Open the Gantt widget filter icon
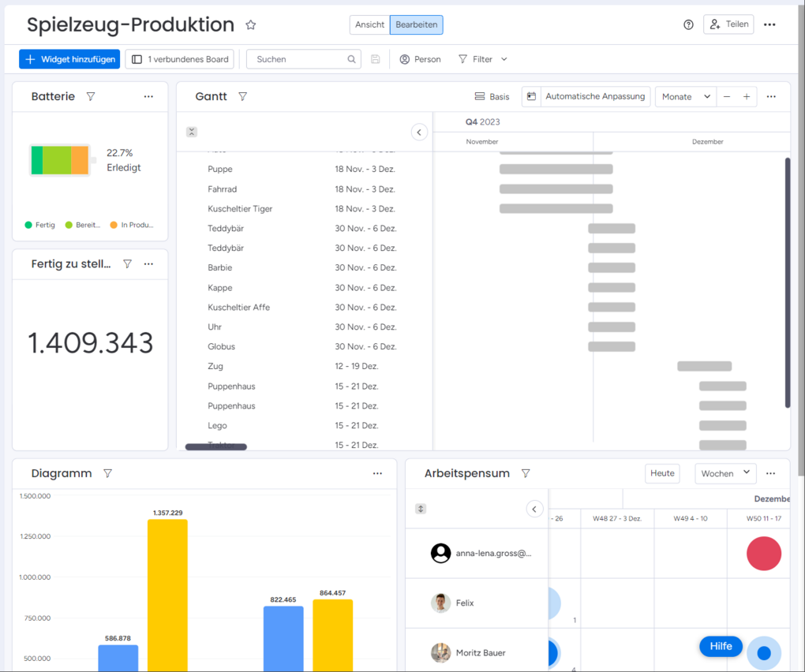Screen dimensions: 805x672 [243, 96]
